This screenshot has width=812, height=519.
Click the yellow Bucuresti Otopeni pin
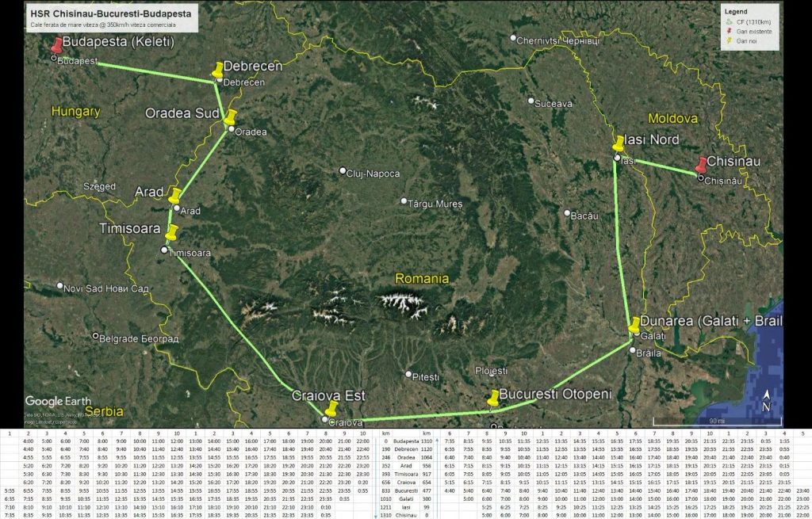pyautogui.click(x=493, y=398)
